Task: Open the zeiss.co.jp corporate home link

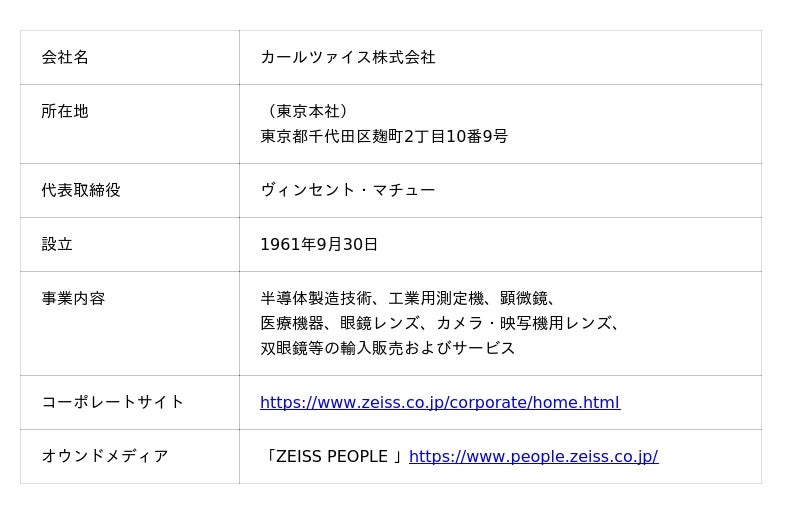Action: pyautogui.click(x=439, y=403)
